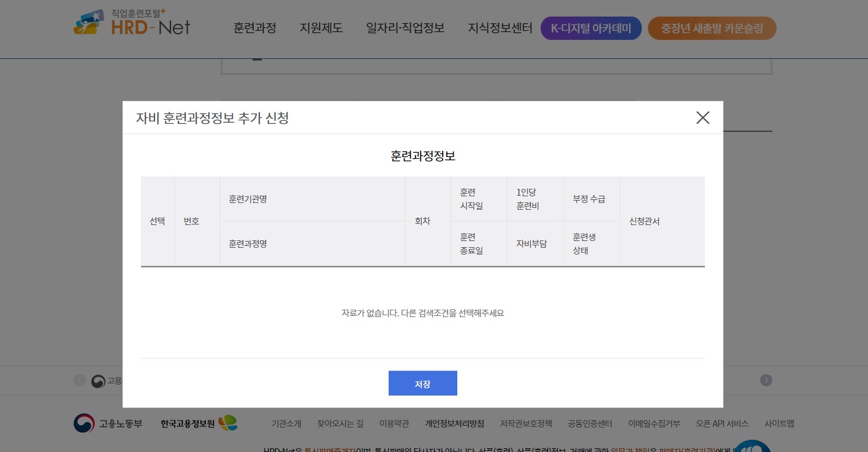The height and width of the screenshot is (452, 868).
Task: Click the 자비부담 column header
Action: click(535, 243)
